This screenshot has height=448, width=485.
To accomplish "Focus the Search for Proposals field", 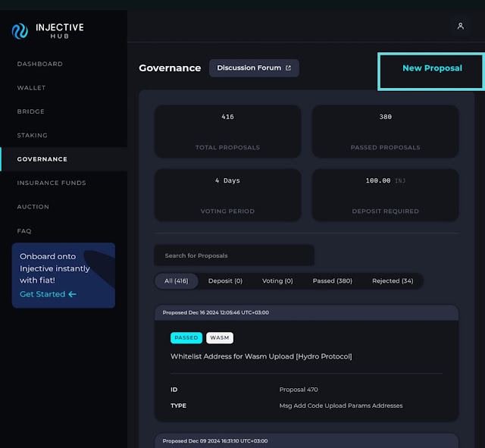I will pyautogui.click(x=234, y=255).
